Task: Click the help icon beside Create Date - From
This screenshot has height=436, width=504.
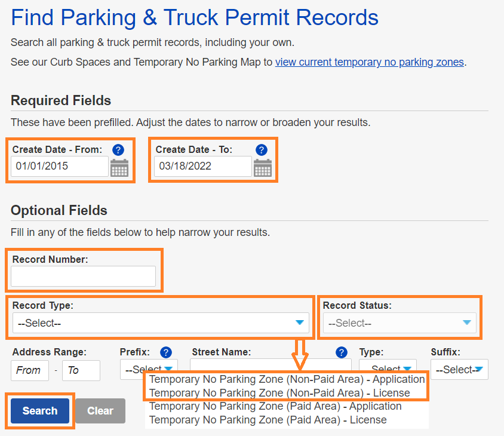Action: click(118, 150)
